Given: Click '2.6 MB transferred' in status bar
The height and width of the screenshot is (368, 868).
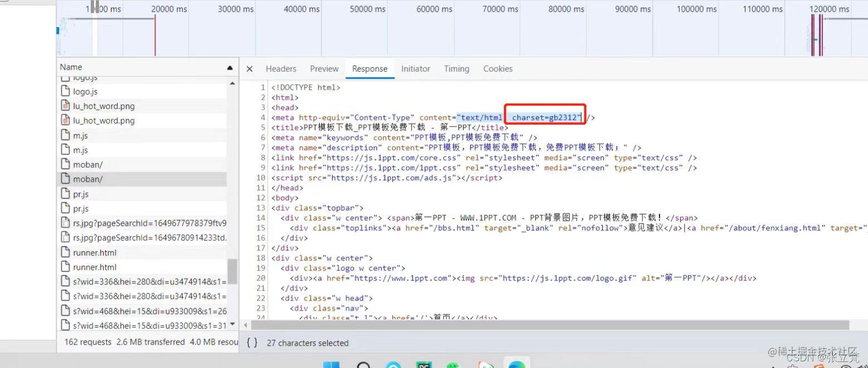Looking at the screenshot, I should pos(150,342).
